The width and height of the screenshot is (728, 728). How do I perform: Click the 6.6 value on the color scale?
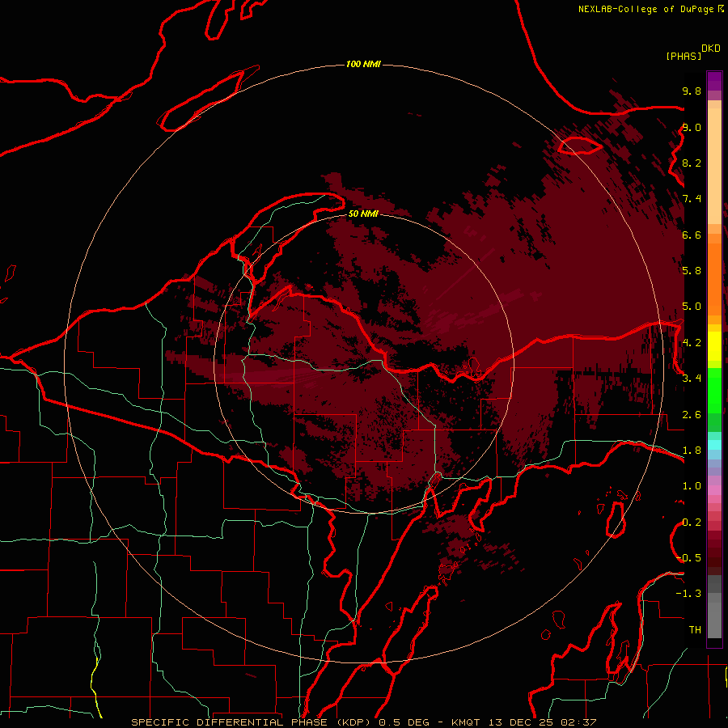coord(692,235)
